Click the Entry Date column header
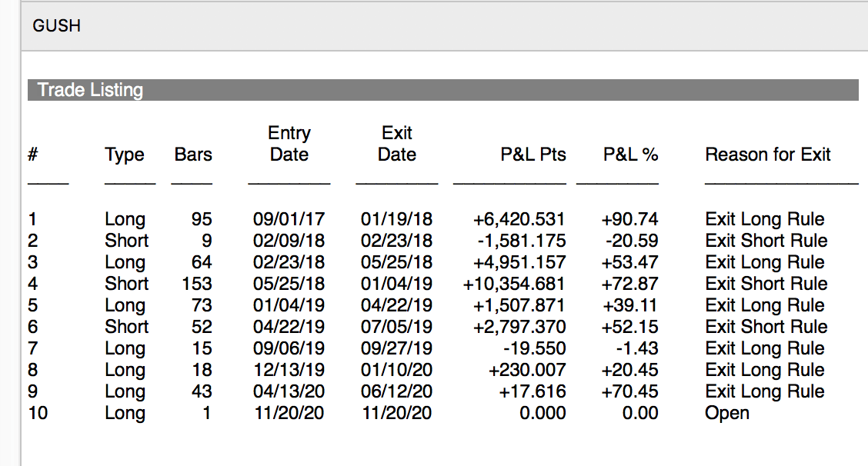Viewport: 868px width, 466px height. coord(289,144)
